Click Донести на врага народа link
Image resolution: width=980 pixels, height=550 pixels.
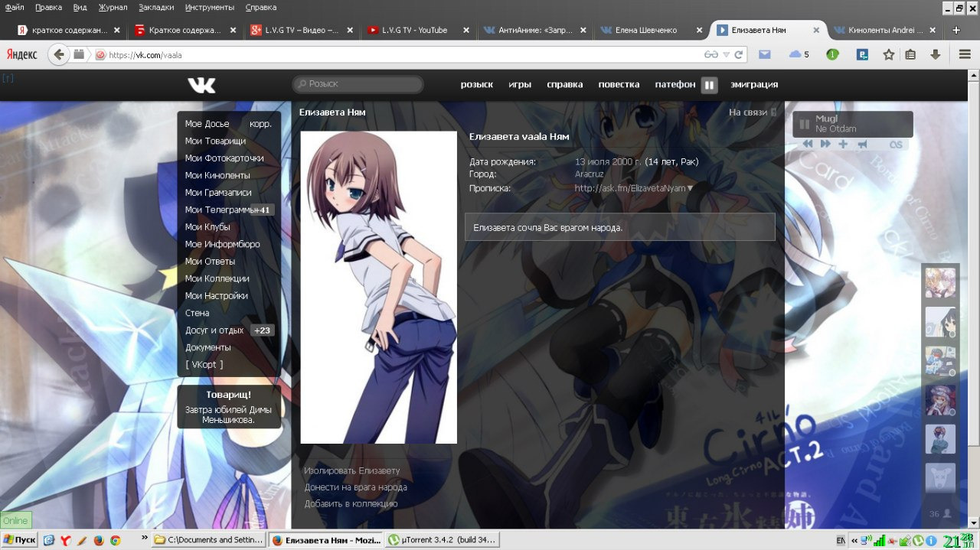(355, 487)
